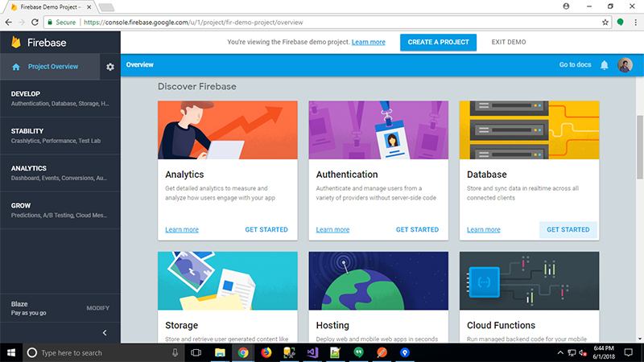Open project settings gear icon
This screenshot has width=644, height=362.
pyautogui.click(x=110, y=66)
